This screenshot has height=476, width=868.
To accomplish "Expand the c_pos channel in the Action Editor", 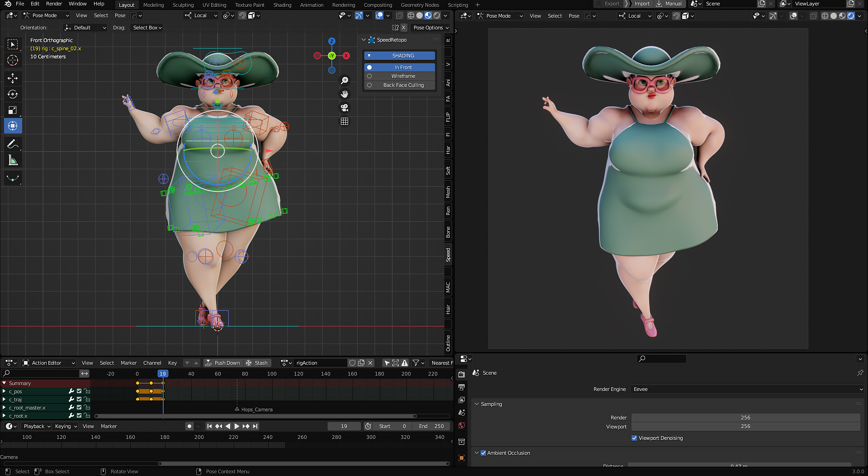I will point(5,391).
